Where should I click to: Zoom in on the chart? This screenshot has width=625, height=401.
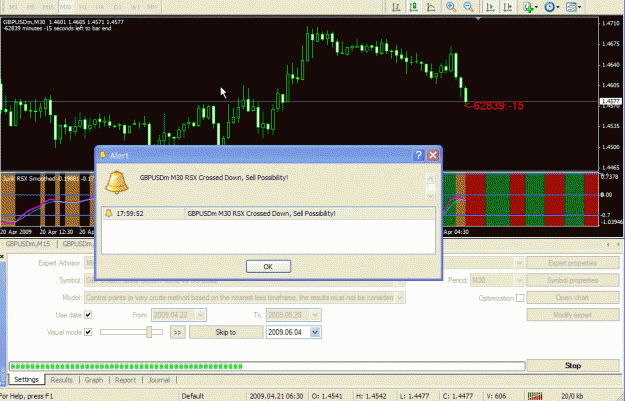451,7
